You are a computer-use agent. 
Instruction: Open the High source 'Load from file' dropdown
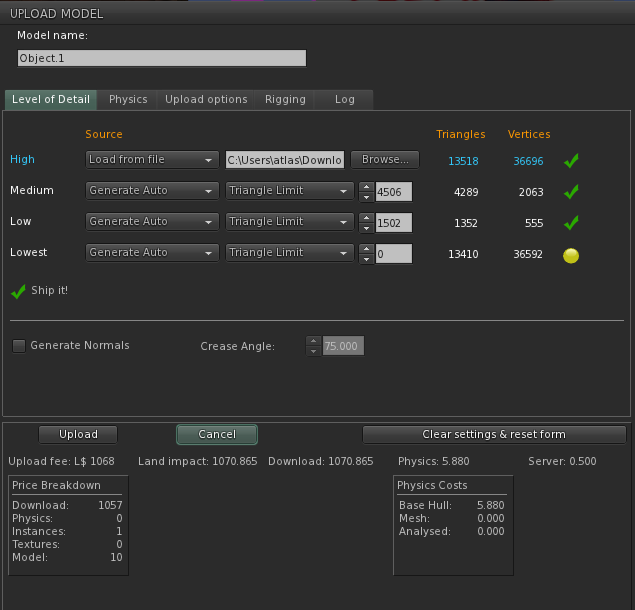click(x=152, y=160)
